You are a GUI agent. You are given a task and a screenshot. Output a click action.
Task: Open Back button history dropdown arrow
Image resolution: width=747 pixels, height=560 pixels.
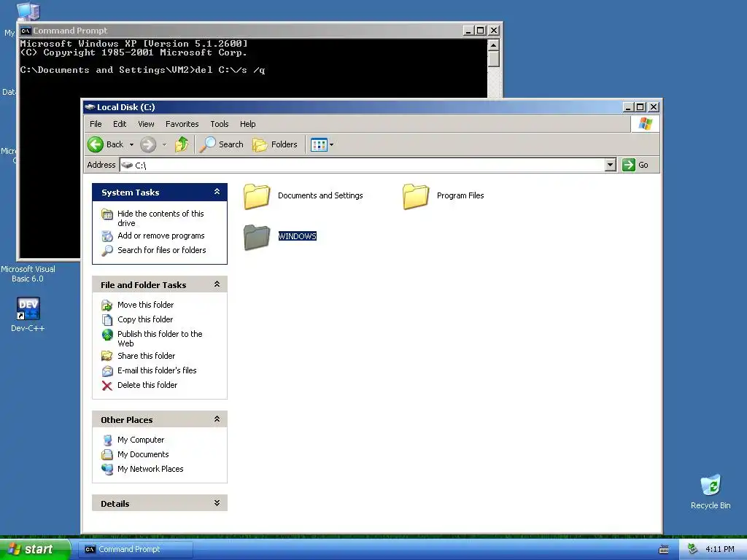[x=131, y=144]
